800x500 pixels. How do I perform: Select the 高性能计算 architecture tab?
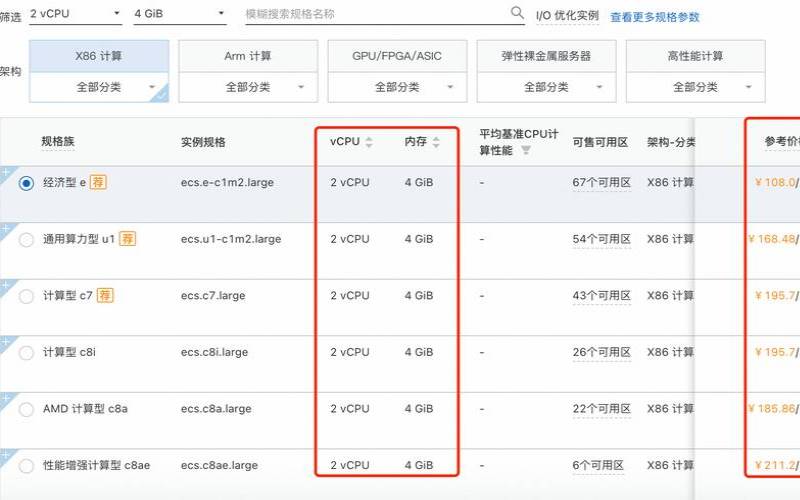tap(695, 56)
